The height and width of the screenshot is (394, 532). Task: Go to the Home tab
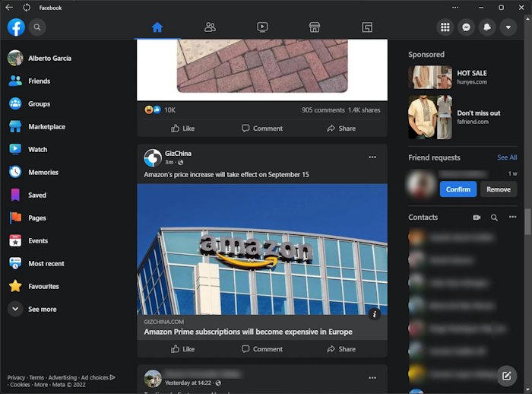157,27
